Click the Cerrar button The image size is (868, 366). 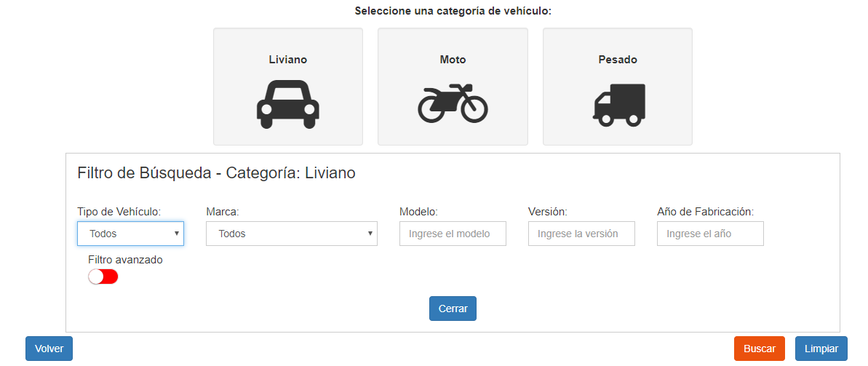tap(453, 309)
